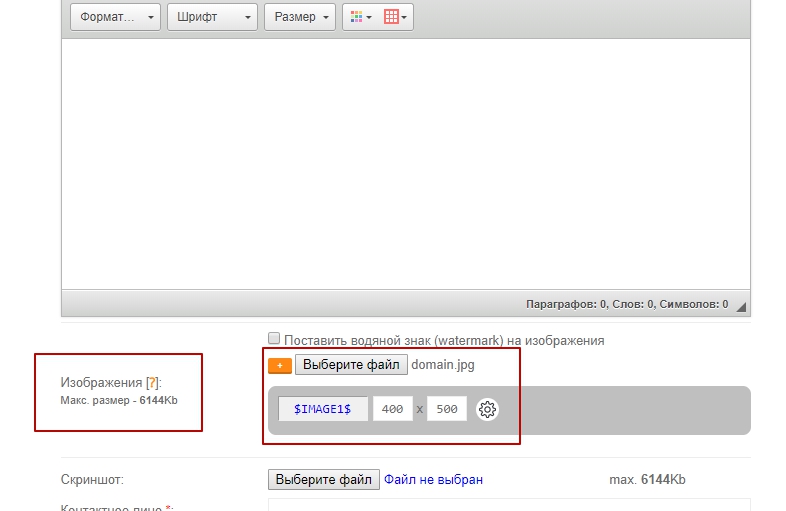Click the image height field 500
The height and width of the screenshot is (511, 786).
tap(447, 409)
